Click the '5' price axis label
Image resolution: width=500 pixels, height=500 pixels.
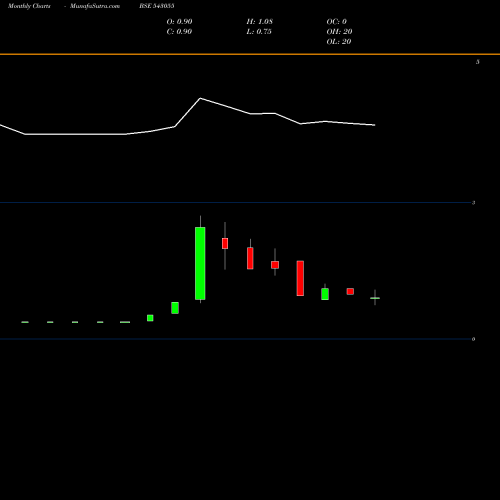(478, 62)
